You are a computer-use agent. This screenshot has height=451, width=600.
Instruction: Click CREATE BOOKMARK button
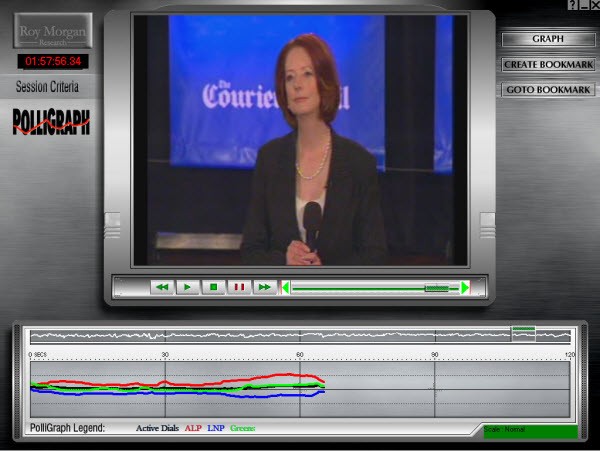coord(548,65)
